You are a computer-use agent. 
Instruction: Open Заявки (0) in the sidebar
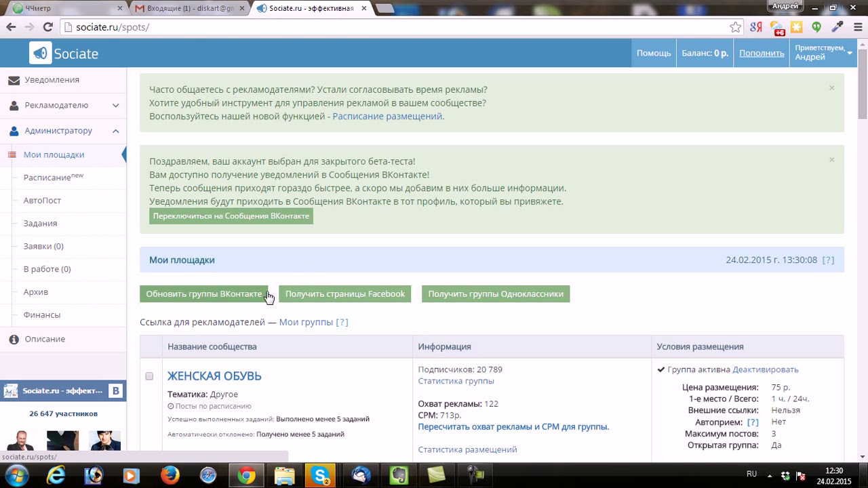(x=43, y=247)
